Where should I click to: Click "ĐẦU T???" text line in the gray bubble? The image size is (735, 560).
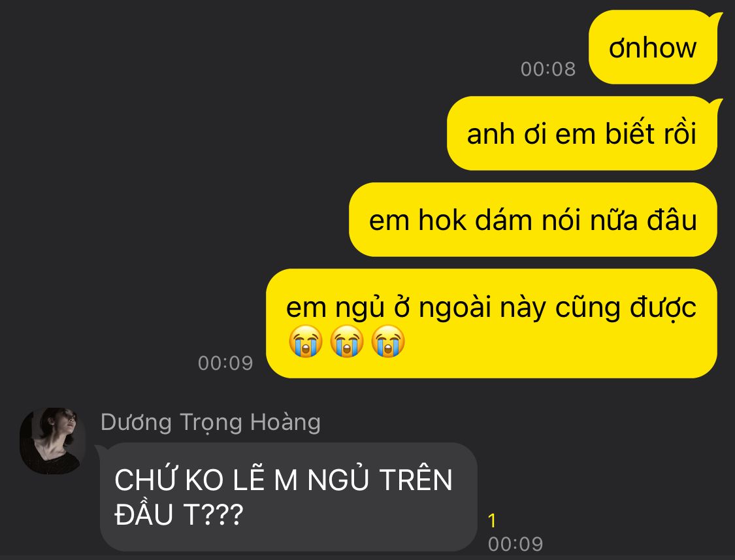click(x=179, y=514)
